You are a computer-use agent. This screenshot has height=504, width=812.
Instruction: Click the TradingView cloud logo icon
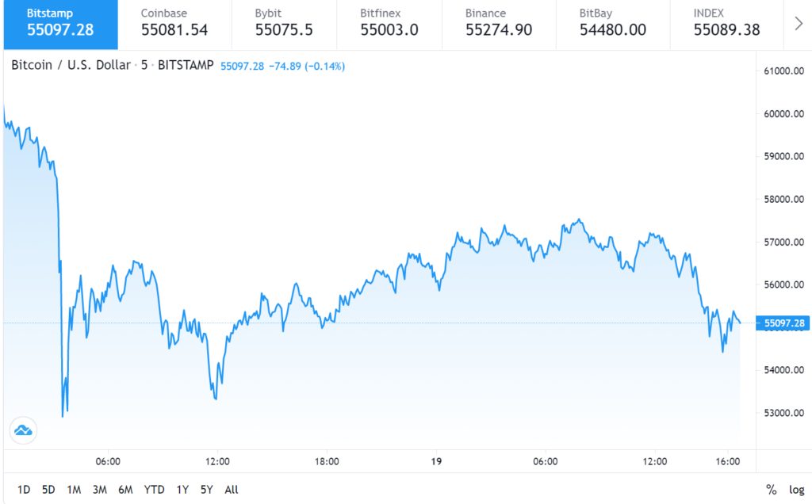(23, 430)
